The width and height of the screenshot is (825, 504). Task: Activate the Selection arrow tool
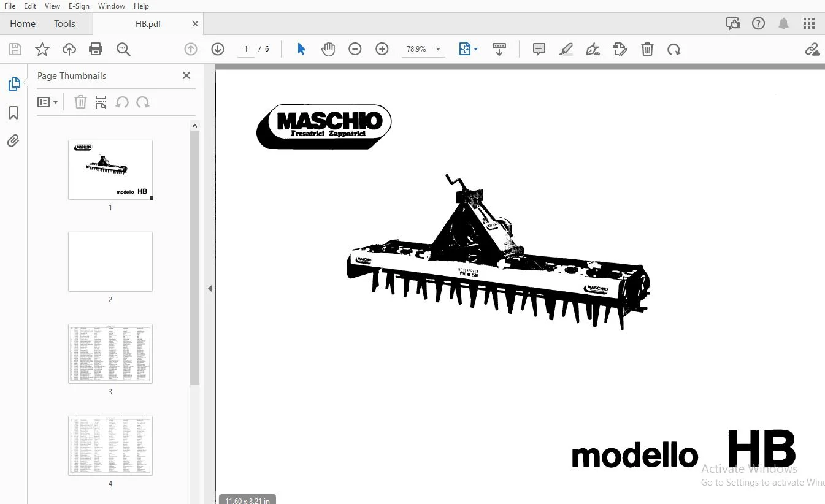[301, 49]
